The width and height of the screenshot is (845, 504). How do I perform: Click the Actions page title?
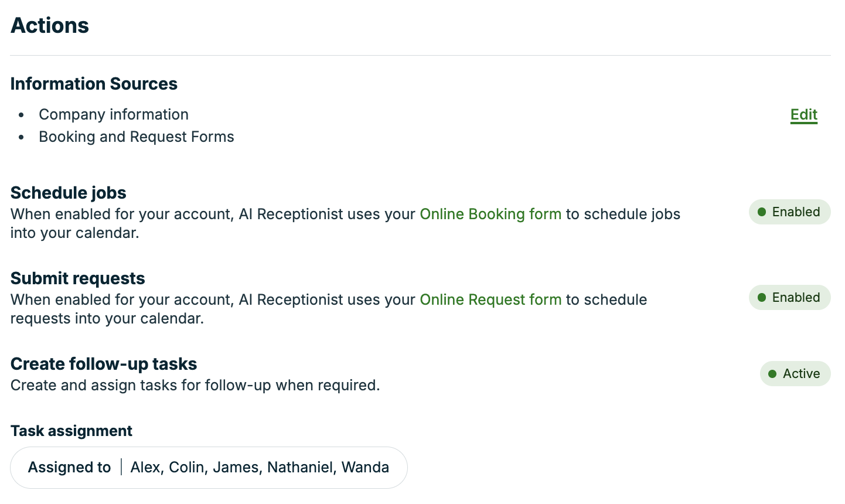pos(50,25)
